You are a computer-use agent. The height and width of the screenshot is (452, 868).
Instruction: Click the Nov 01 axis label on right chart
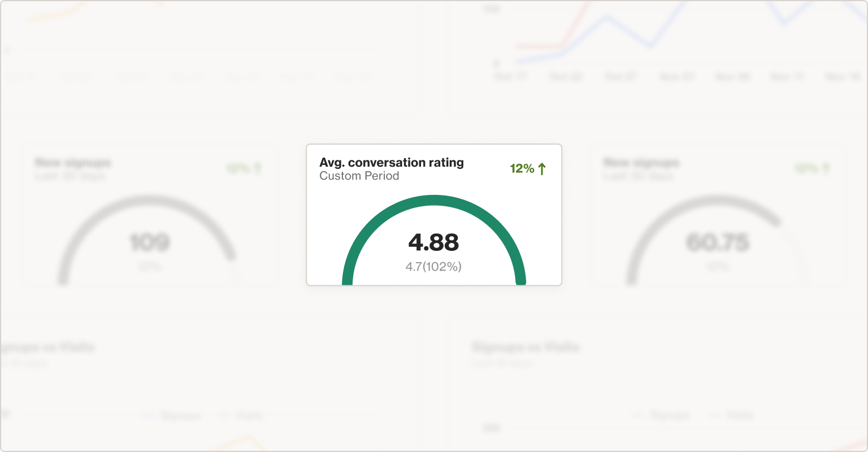click(x=676, y=77)
